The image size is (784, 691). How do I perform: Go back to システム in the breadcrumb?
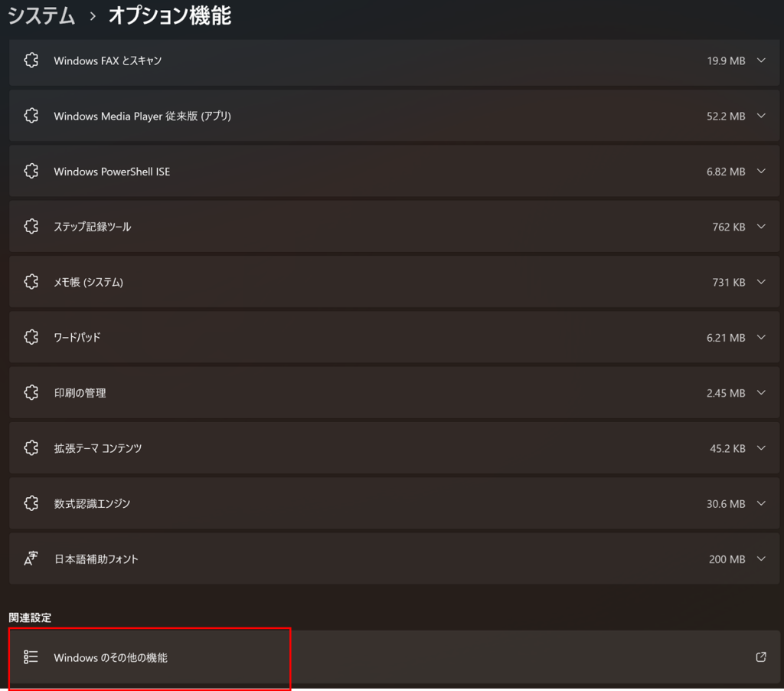(41, 15)
